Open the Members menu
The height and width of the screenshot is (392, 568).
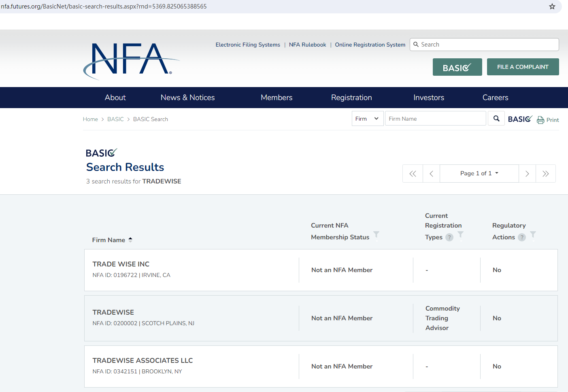[x=277, y=98]
